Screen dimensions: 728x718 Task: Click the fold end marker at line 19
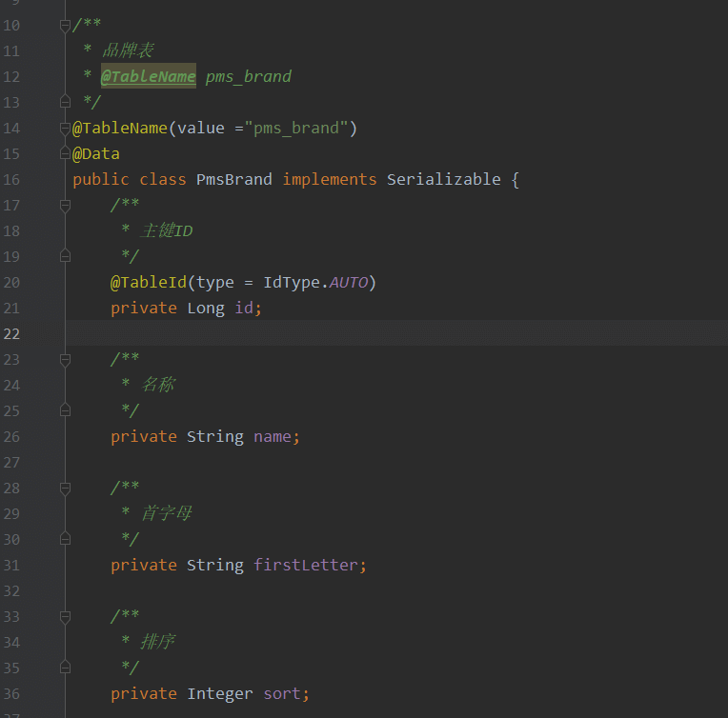tap(65, 256)
